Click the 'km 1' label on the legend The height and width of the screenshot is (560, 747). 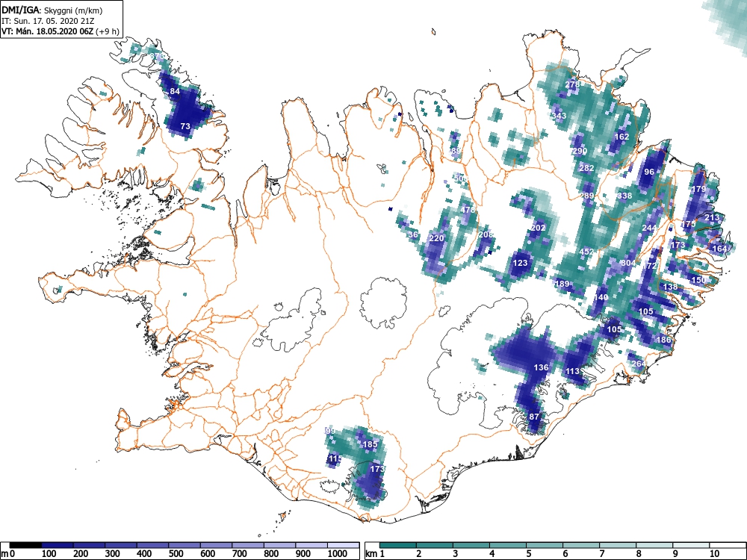click(376, 554)
